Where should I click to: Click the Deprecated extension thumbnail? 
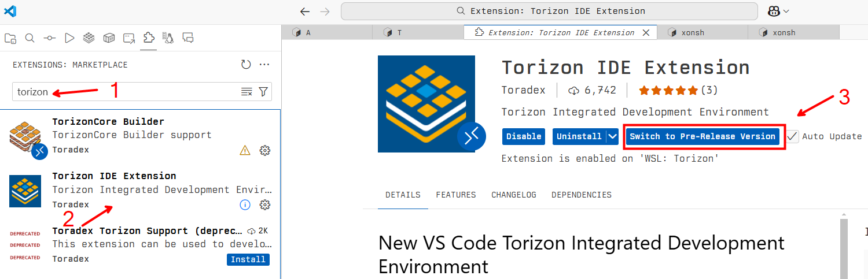tap(25, 245)
